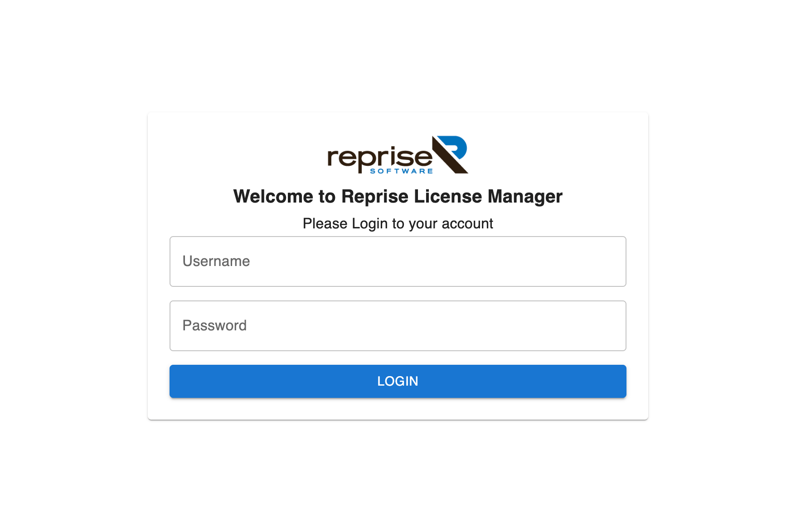This screenshot has width=796, height=532.
Task: Click the LOGIN button's white label text
Action: coord(398,381)
